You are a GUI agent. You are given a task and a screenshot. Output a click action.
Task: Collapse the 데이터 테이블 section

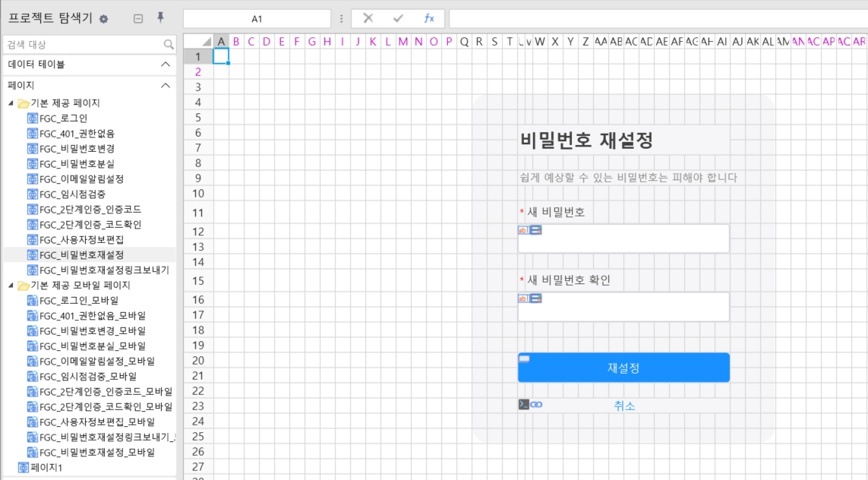pos(166,65)
